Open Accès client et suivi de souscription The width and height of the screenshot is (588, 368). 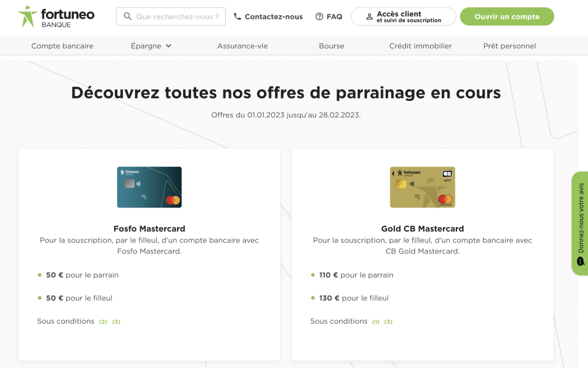404,17
